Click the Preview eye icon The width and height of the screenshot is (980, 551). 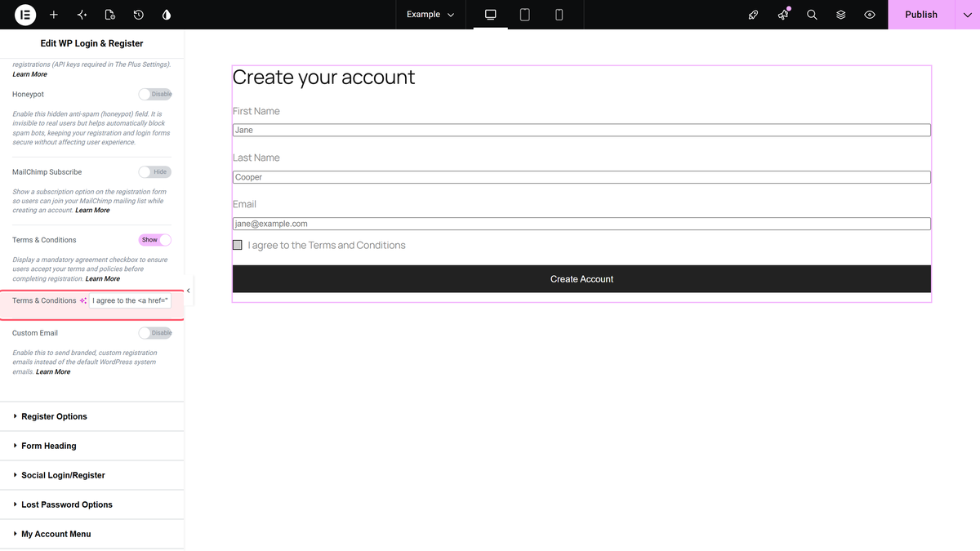pos(870,15)
